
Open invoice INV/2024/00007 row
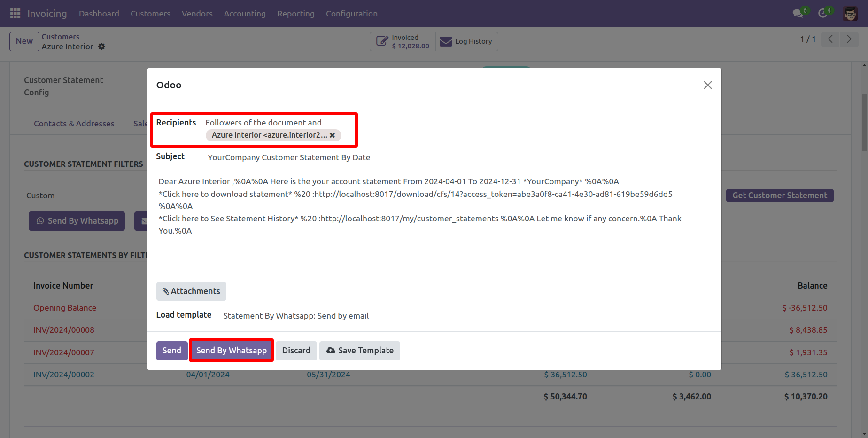[64, 352]
